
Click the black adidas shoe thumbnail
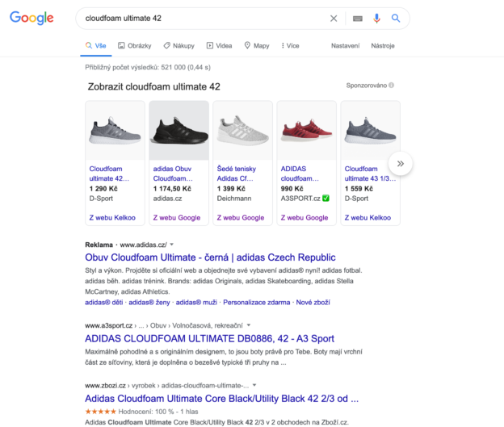[x=179, y=131]
